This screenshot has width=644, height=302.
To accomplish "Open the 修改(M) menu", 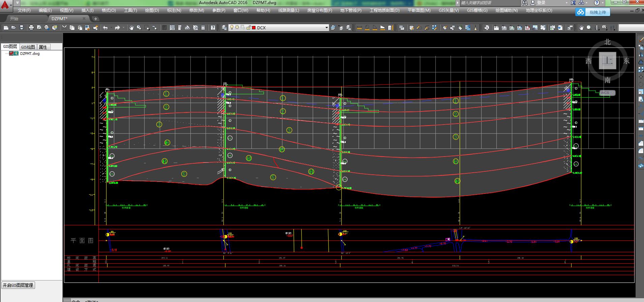I will point(196,10).
